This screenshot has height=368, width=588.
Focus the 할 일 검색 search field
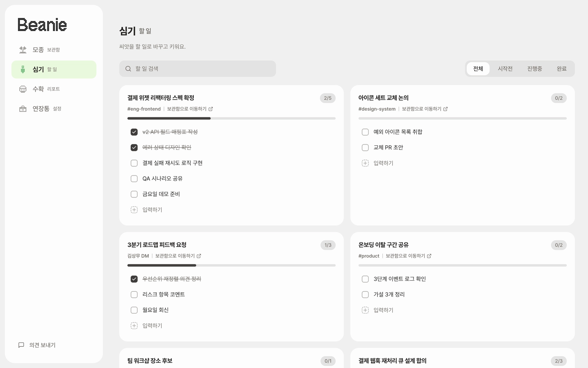[198, 69]
